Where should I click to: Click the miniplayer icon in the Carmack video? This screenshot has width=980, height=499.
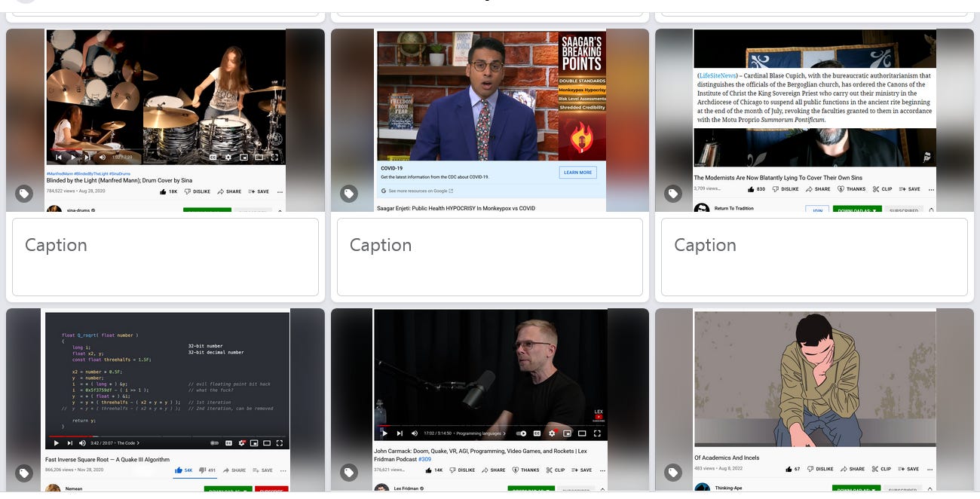[567, 433]
